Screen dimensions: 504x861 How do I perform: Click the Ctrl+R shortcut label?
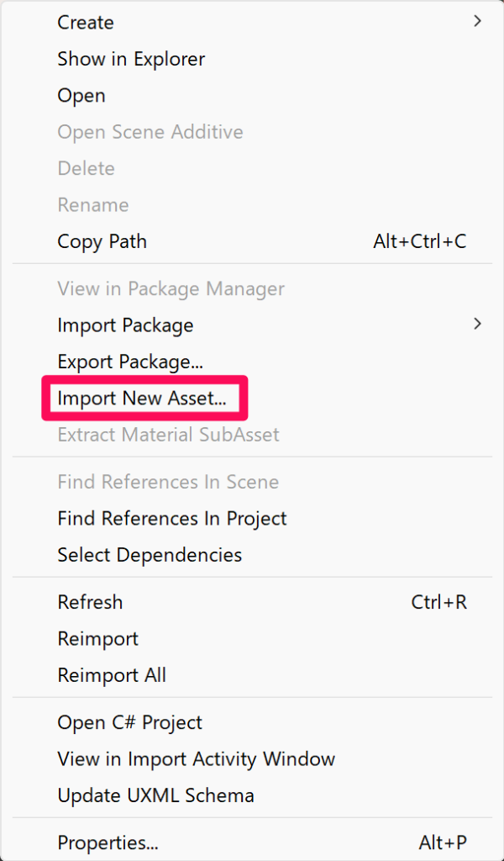click(x=438, y=603)
